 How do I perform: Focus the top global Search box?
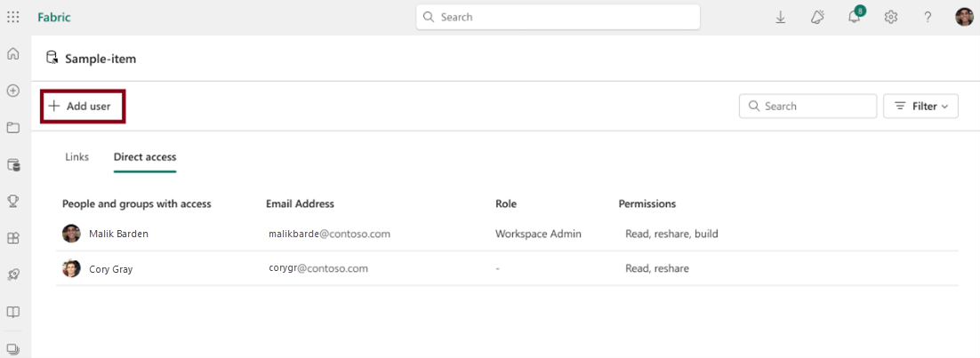(x=558, y=17)
